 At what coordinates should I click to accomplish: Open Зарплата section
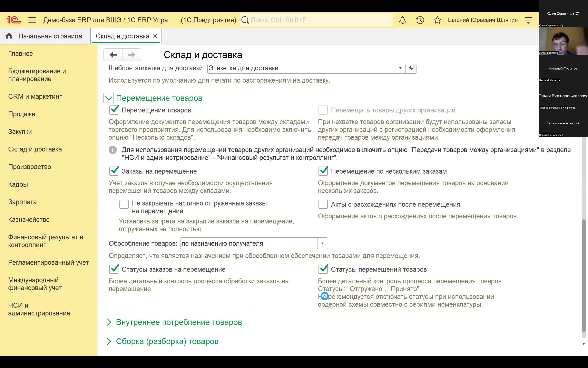click(x=22, y=202)
